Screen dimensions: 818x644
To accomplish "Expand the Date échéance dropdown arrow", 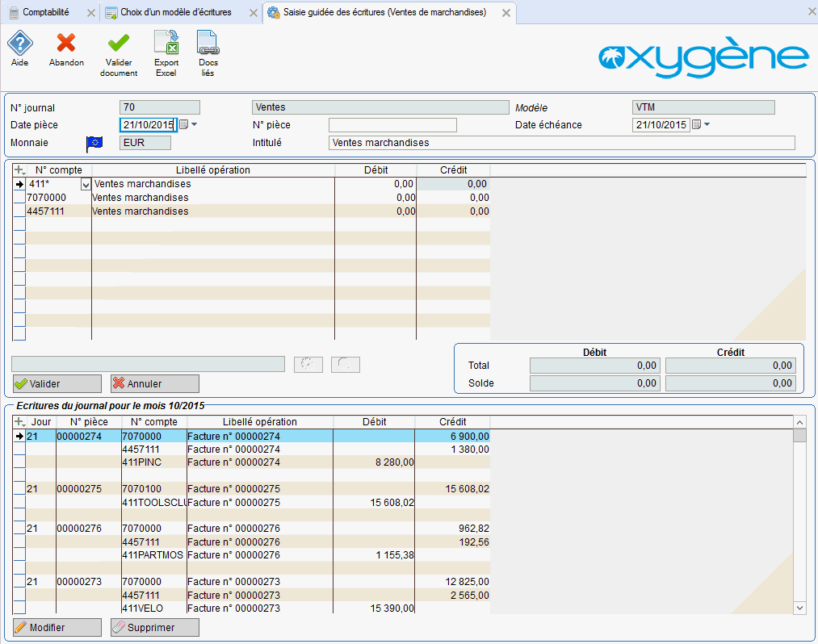I will (707, 125).
